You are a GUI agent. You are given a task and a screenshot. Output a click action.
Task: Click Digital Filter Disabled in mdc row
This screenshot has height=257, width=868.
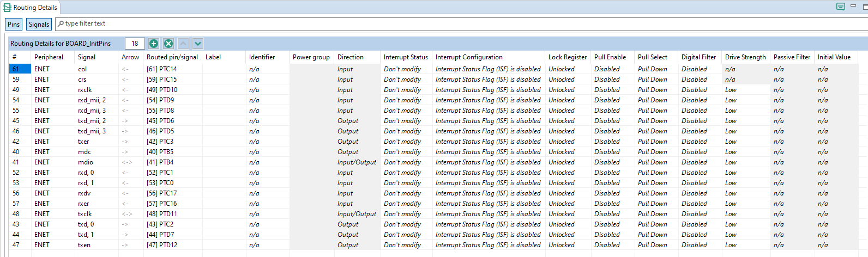700,152
